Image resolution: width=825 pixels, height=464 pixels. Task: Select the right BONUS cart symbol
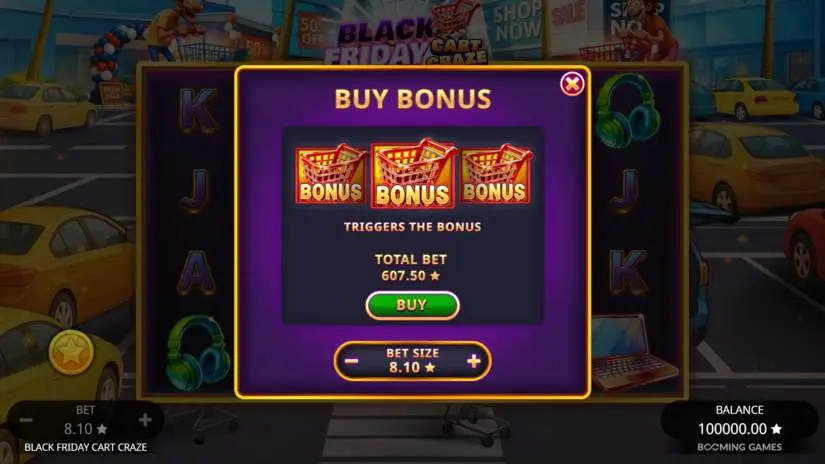pyautogui.click(x=496, y=175)
